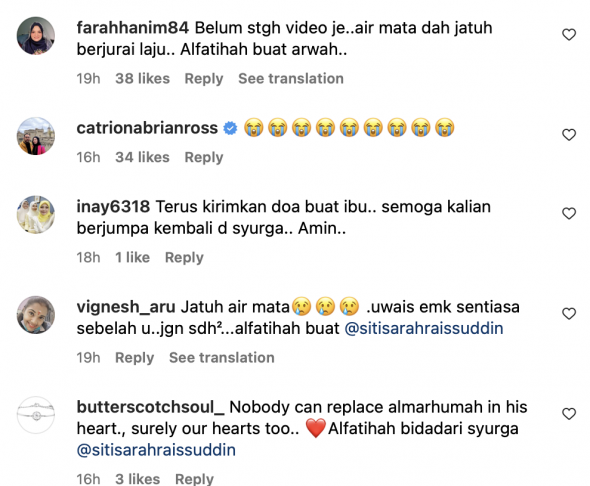Image resolution: width=590 pixels, height=486 pixels.
Task: Like butterscotchsoul_'s comment with the heart
Action: (x=569, y=414)
